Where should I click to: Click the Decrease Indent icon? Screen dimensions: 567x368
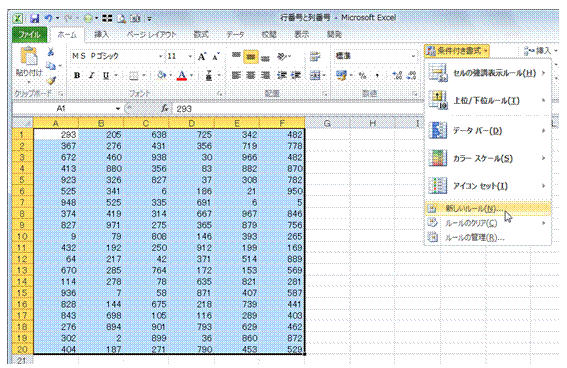282,76
